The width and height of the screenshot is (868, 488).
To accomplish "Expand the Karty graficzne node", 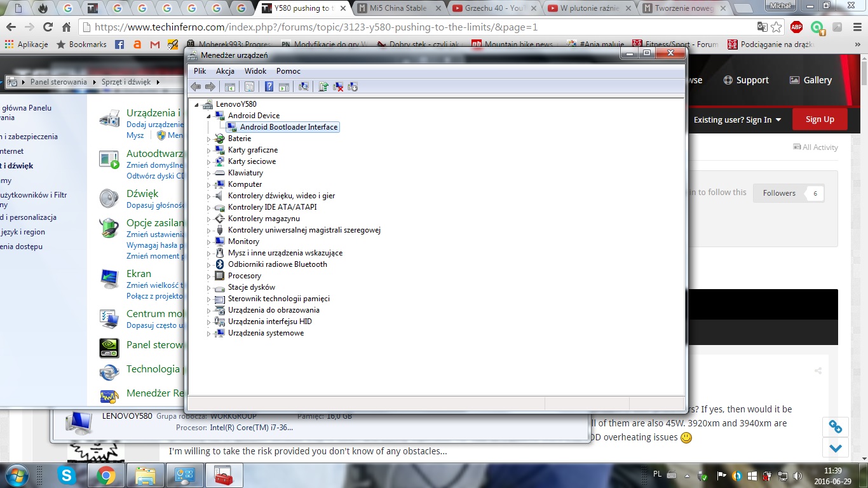I will click(208, 151).
